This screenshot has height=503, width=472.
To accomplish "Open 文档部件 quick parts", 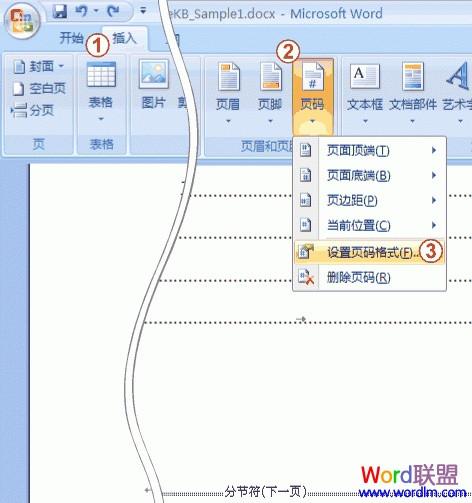I will click(413, 93).
